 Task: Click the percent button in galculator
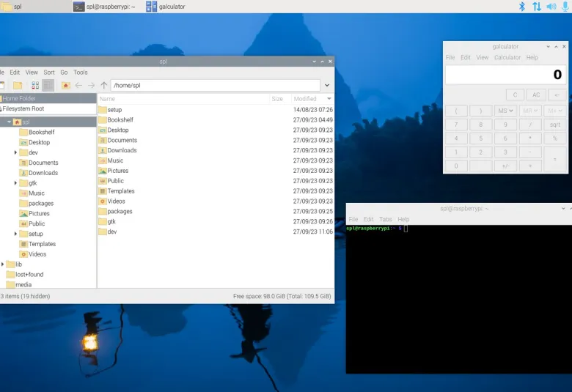pyautogui.click(x=555, y=138)
